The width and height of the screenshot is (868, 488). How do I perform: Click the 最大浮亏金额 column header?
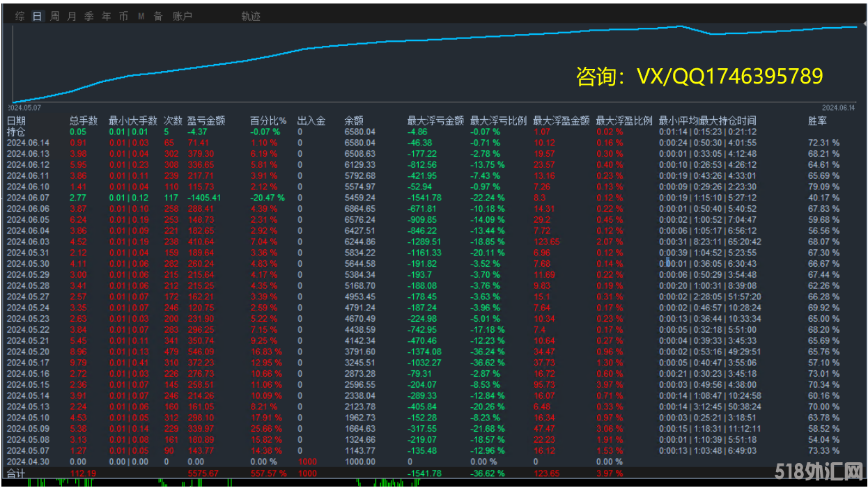(x=435, y=120)
